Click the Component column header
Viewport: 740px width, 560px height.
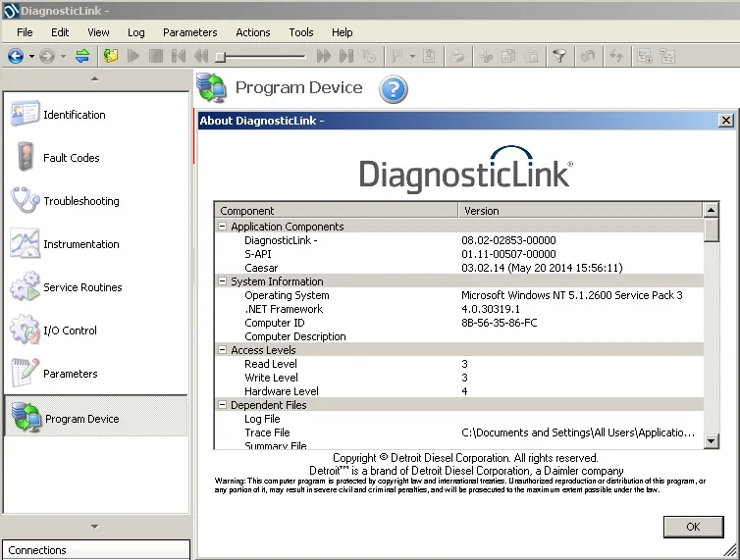tap(337, 211)
